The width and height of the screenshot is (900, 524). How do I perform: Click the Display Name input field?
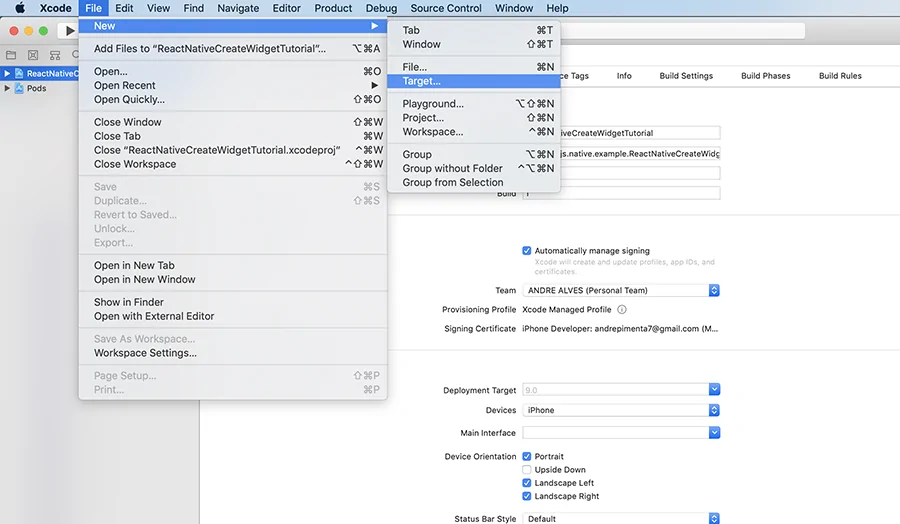[640, 133]
